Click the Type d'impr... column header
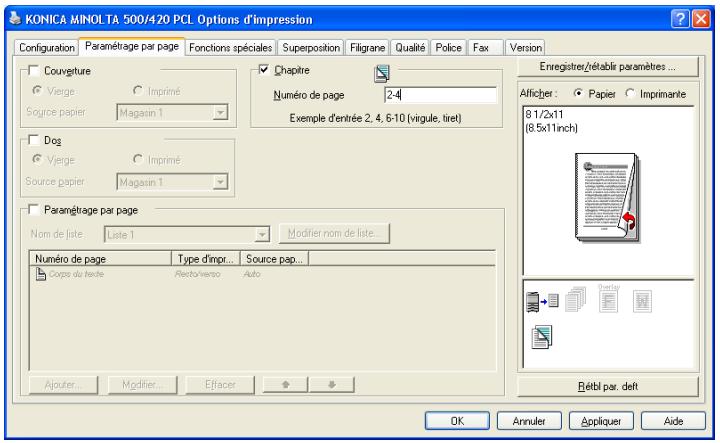Viewport: 720px width, 443px height. [x=206, y=259]
